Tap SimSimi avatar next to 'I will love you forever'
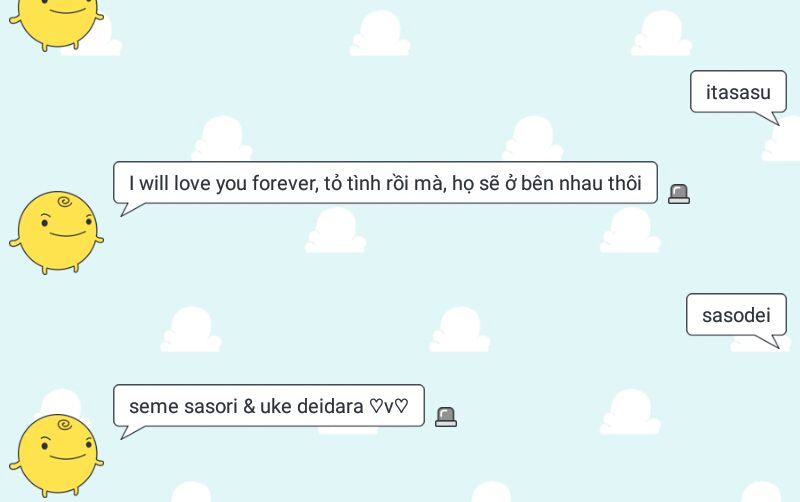 pyautogui.click(x=56, y=233)
